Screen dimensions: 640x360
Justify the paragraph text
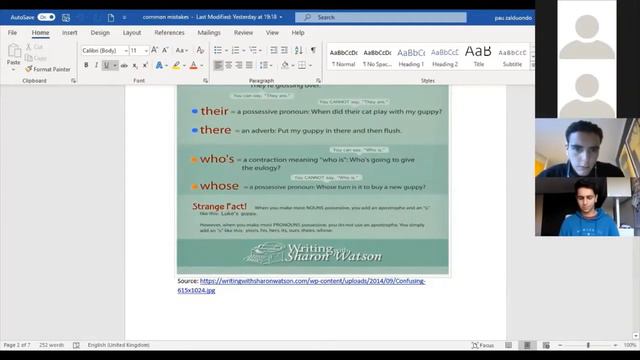coord(249,65)
